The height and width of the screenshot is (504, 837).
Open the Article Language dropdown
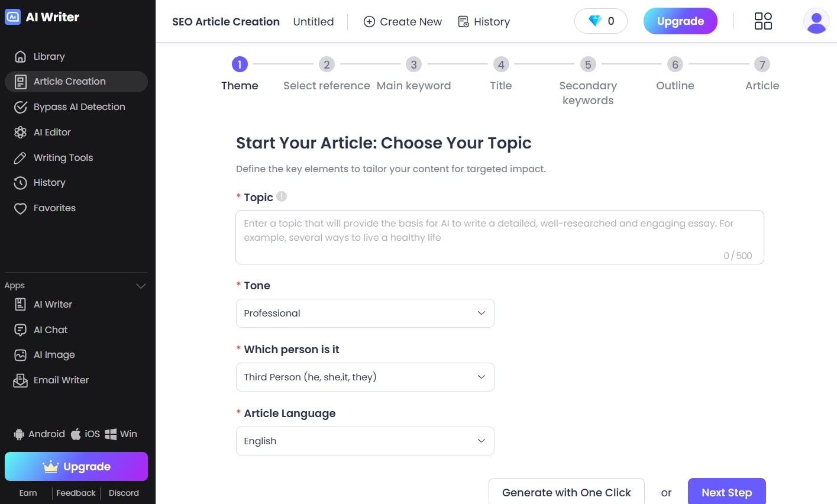pos(365,441)
